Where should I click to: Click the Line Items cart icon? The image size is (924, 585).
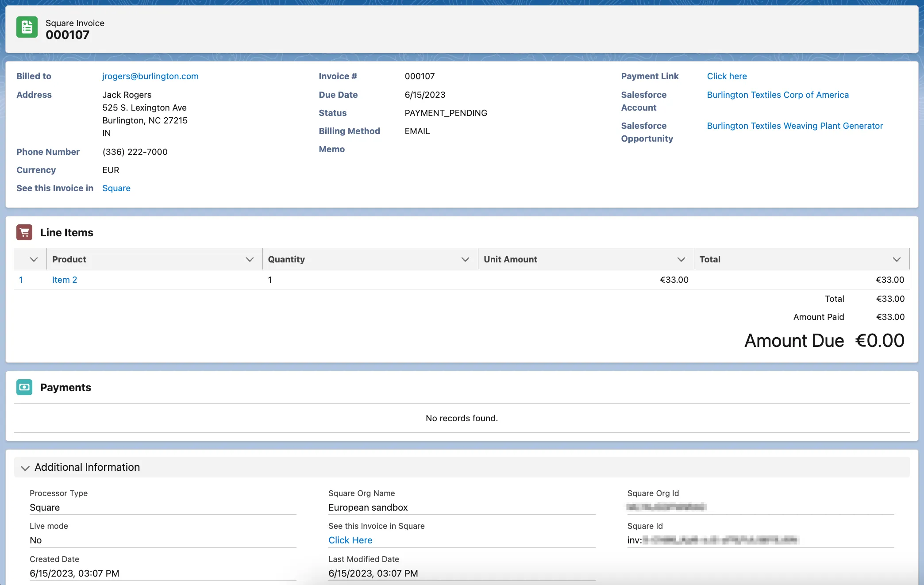point(24,232)
